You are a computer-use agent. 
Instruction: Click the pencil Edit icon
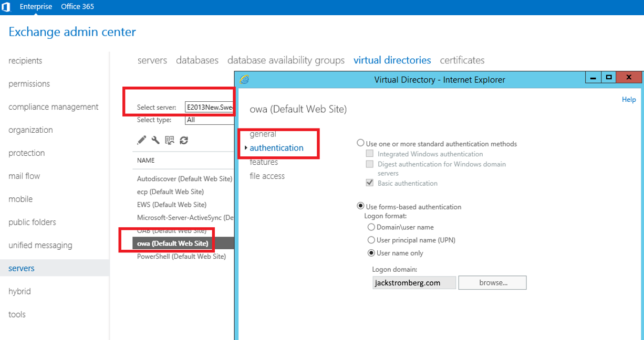pos(141,140)
